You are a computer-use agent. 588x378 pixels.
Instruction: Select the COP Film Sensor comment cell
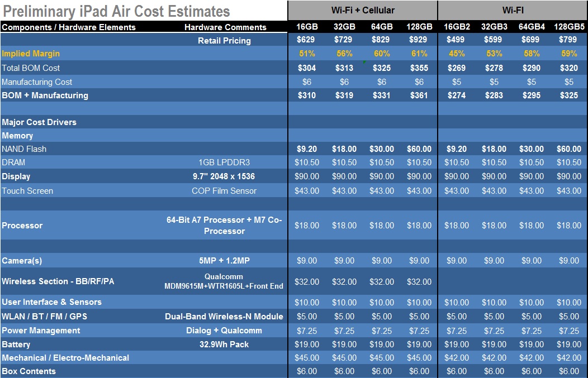pos(224,190)
